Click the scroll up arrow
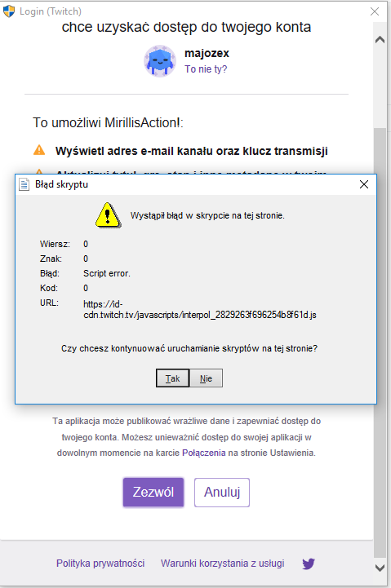This screenshot has height=588, width=391. tap(380, 40)
